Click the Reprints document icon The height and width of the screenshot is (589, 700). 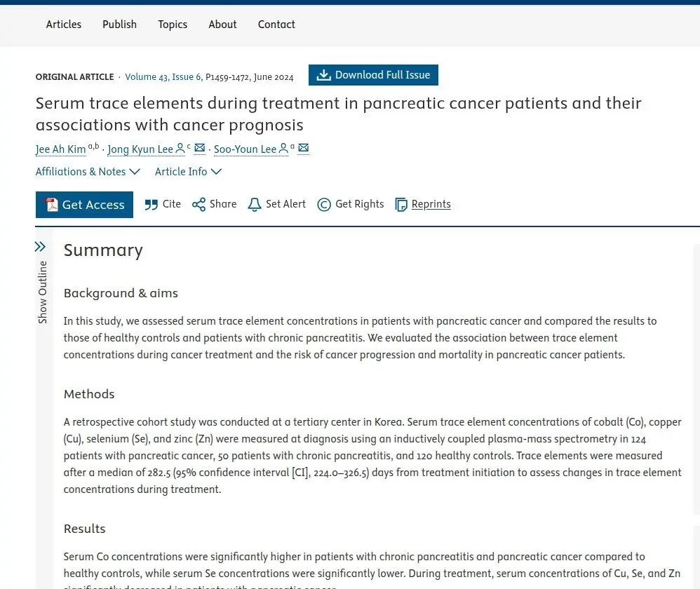pyautogui.click(x=401, y=204)
